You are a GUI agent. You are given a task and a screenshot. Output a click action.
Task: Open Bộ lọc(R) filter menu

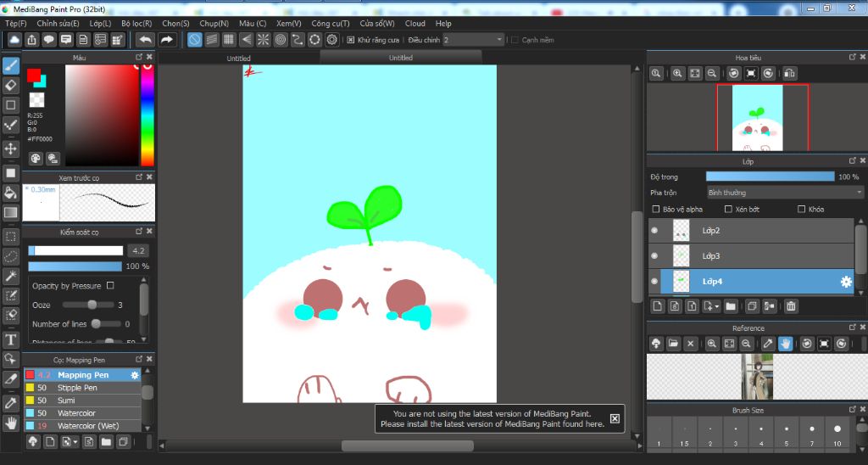coord(136,23)
